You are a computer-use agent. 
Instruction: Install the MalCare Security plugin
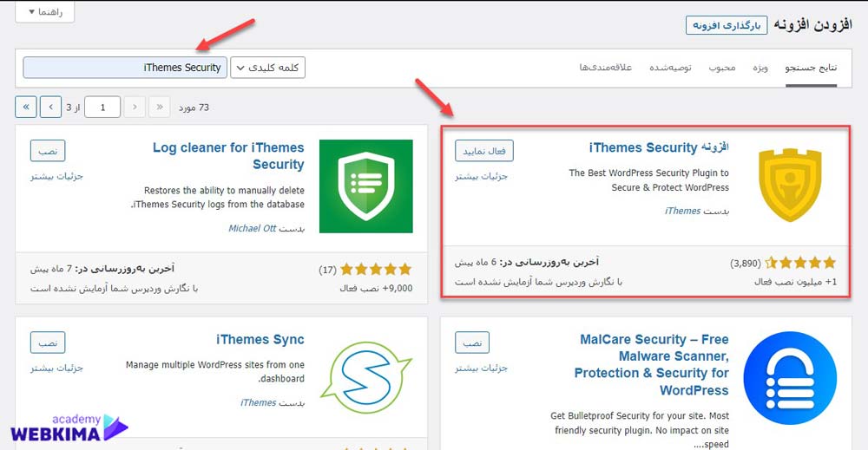coord(472,342)
